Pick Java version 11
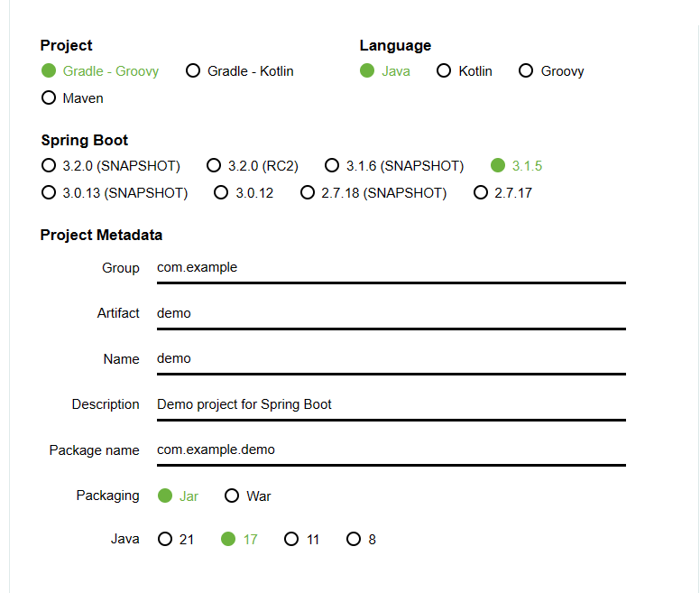Viewport: 700px width, 593px height. pyautogui.click(x=291, y=540)
